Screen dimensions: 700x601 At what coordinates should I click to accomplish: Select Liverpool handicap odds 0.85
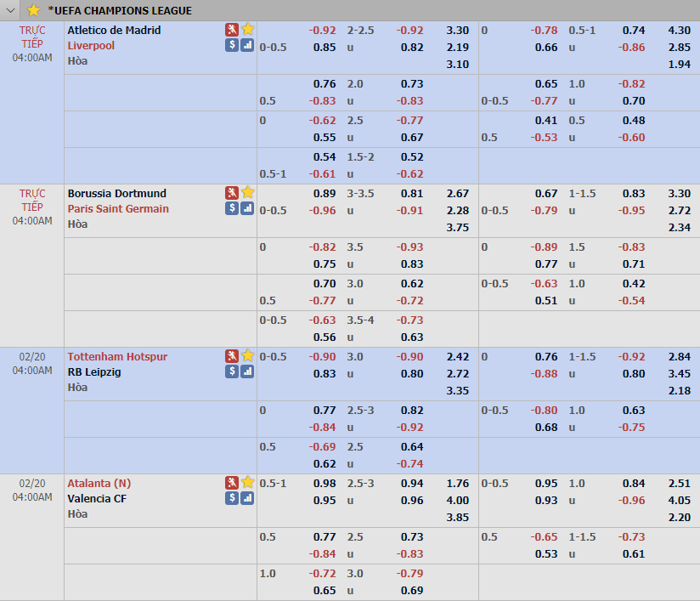pyautogui.click(x=325, y=48)
